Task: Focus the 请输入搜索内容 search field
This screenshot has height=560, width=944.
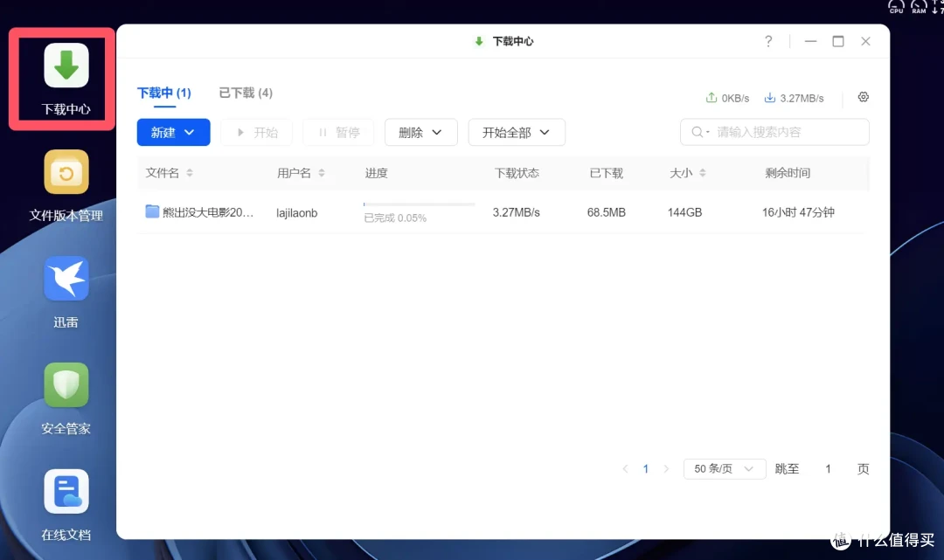Action: coord(774,132)
